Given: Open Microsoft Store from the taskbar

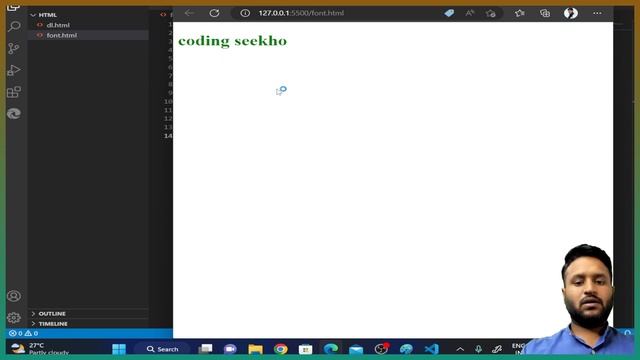Looking at the screenshot, I should click(x=305, y=349).
